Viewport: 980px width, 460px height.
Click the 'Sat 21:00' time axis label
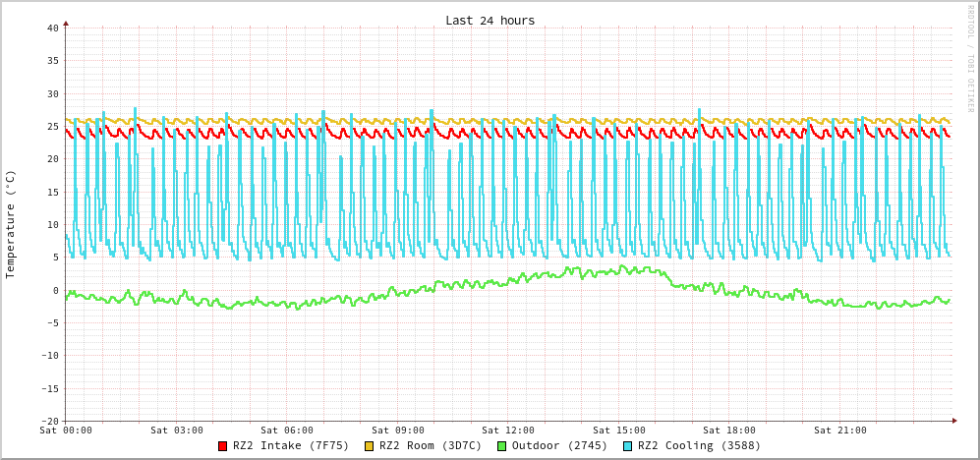pos(840,430)
